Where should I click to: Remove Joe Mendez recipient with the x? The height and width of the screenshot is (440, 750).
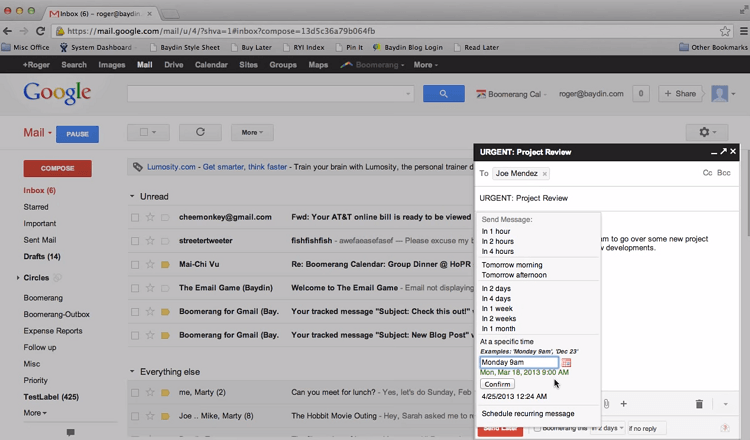(544, 174)
